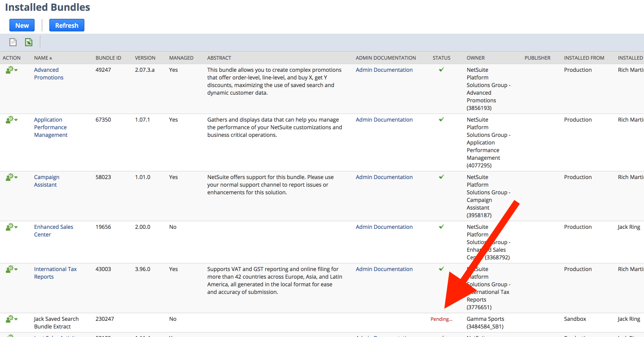Viewport: 644px width, 337px height.
Task: Click green status checkmark for International Tax Reports
Action: [x=442, y=269]
